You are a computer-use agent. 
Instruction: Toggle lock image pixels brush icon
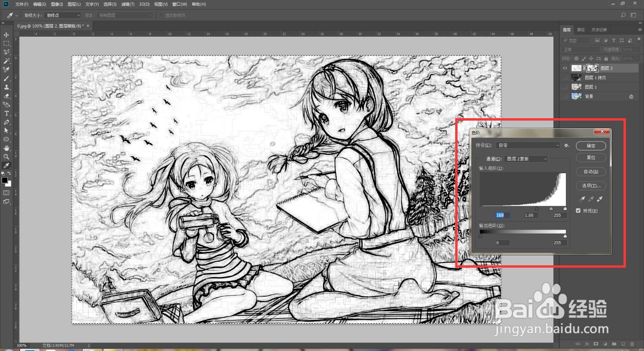584,59
